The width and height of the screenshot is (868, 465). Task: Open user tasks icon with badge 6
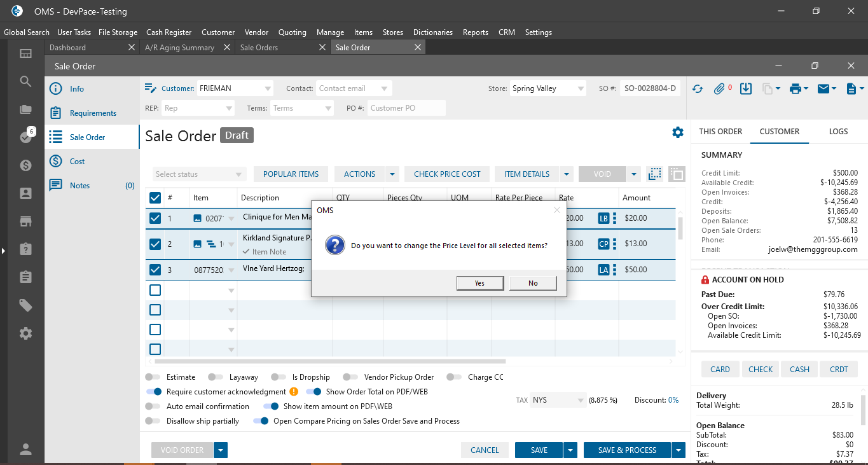click(25, 137)
